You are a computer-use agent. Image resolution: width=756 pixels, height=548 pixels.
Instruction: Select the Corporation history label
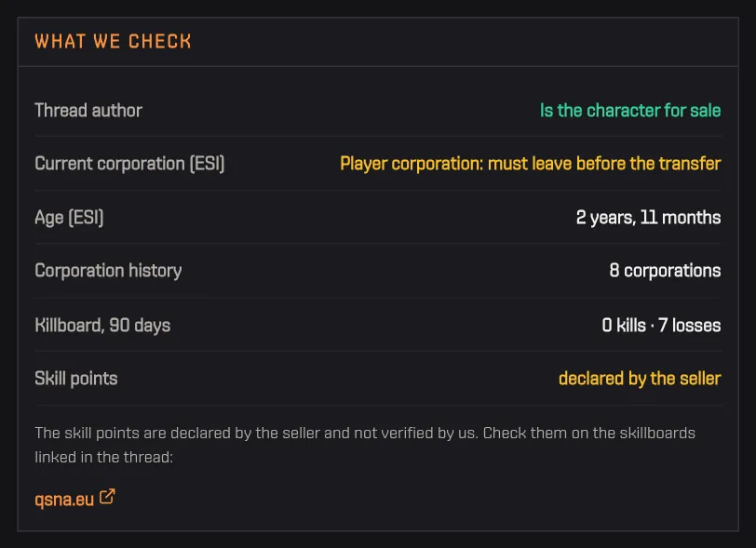click(x=108, y=271)
